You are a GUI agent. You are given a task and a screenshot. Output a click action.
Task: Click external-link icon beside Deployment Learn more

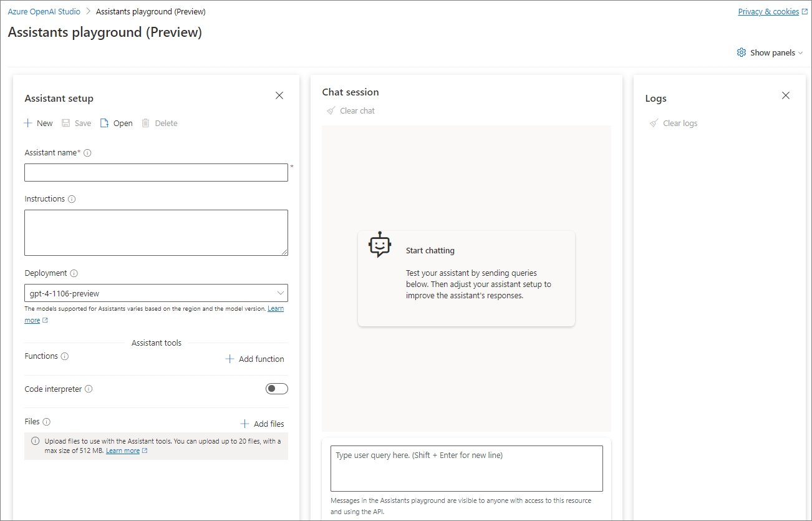tap(45, 321)
